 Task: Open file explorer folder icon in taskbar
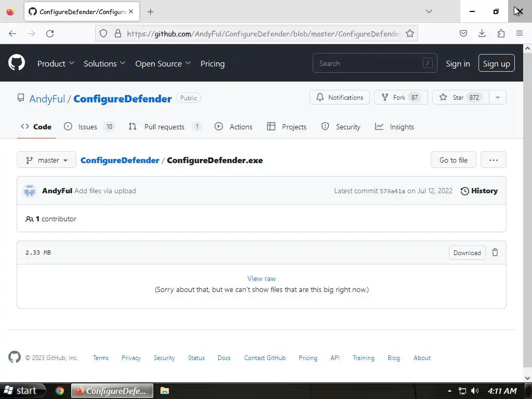click(x=165, y=391)
